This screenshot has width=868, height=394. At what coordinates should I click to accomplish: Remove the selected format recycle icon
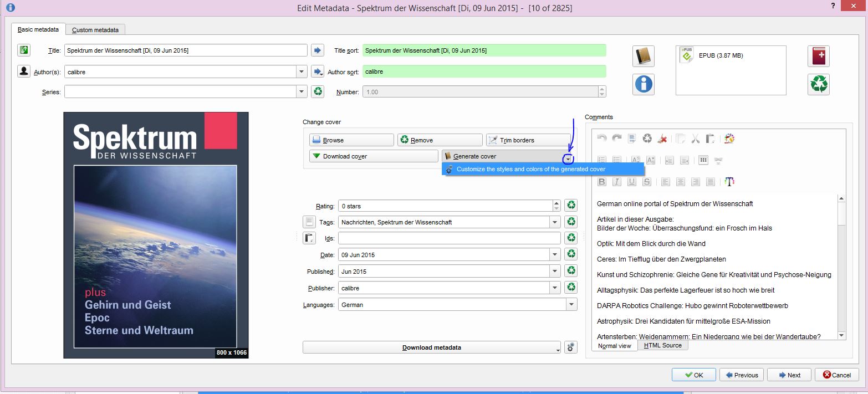[819, 84]
